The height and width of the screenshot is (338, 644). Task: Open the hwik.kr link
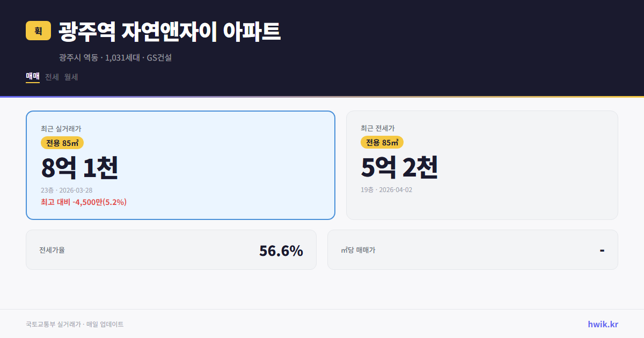point(604,324)
